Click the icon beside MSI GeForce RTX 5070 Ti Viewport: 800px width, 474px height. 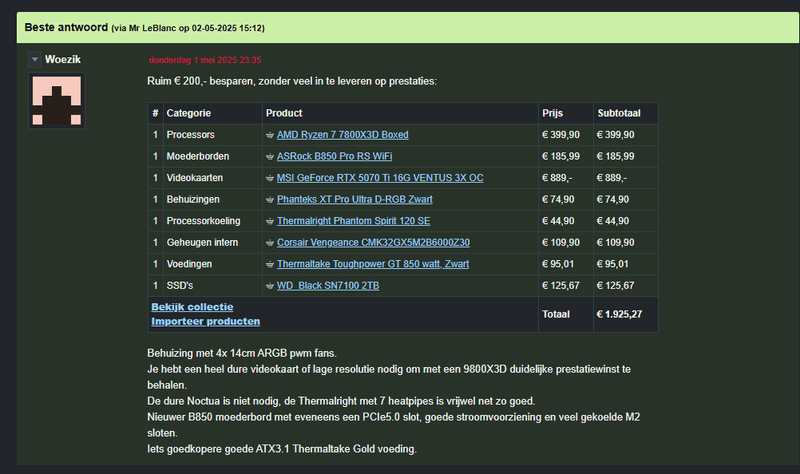click(270, 178)
